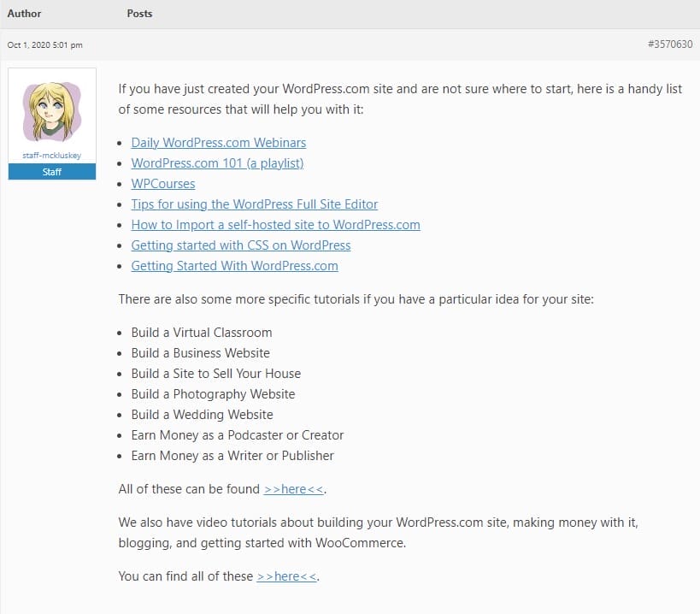Select 'Build a Site to Sell Your House'
Viewport: 700px width, 614px height.
[216, 374]
